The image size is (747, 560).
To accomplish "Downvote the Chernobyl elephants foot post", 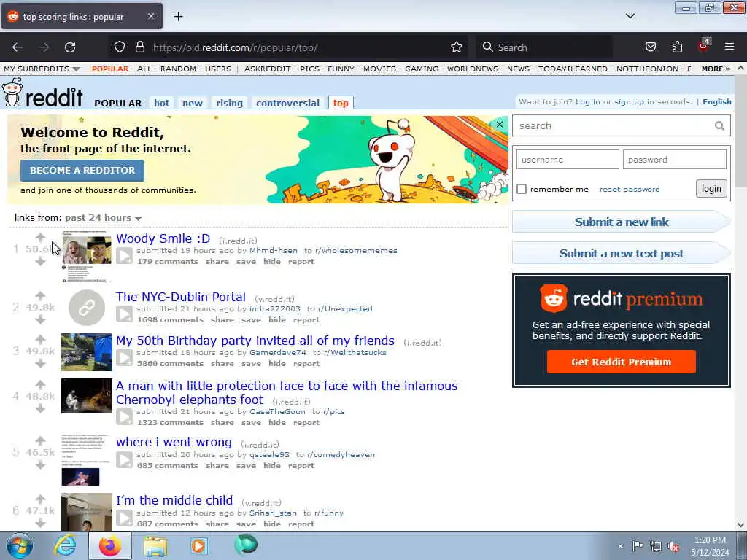I will pos(41,408).
